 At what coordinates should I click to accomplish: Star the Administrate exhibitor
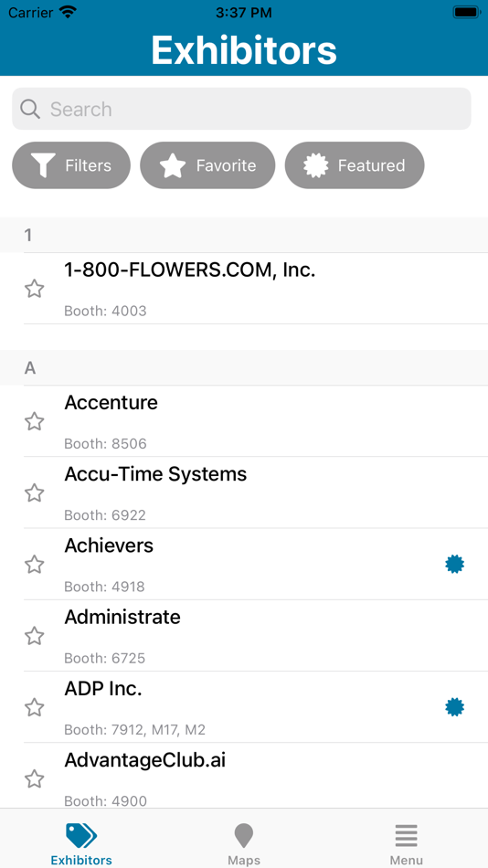(x=35, y=636)
